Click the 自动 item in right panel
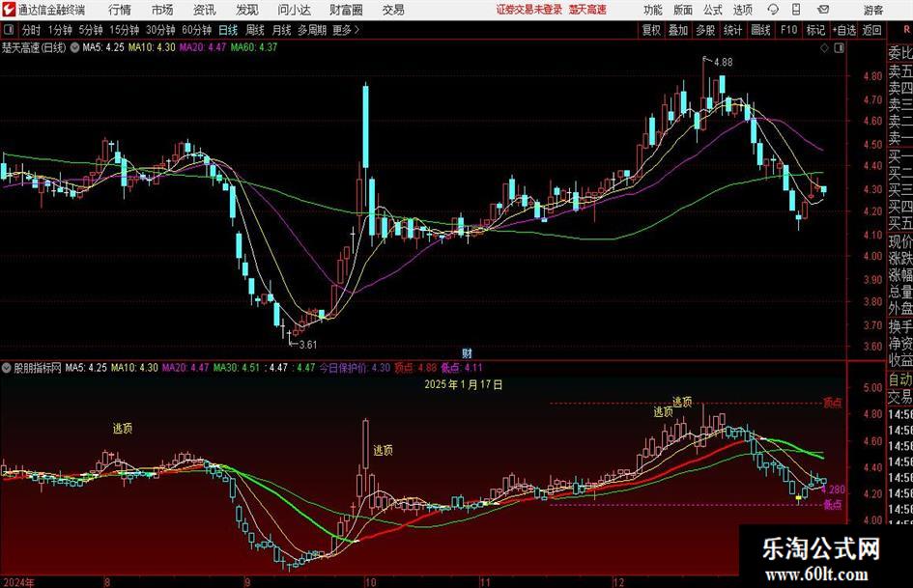The height and width of the screenshot is (588, 913). (900, 379)
